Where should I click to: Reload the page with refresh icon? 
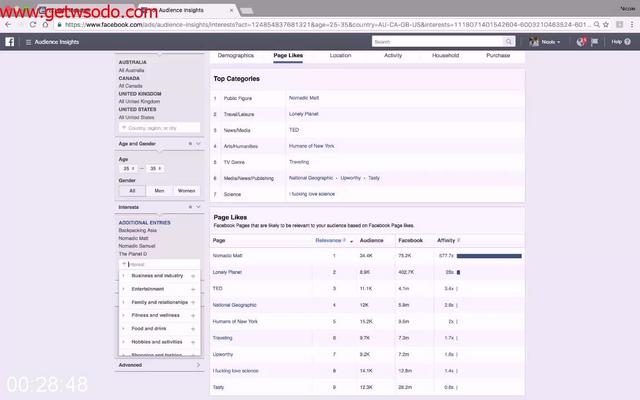coord(33,25)
